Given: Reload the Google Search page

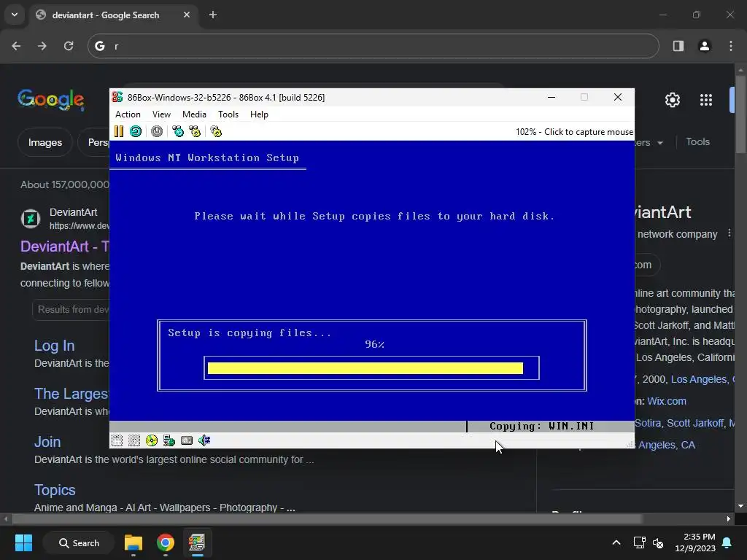Looking at the screenshot, I should (x=69, y=46).
